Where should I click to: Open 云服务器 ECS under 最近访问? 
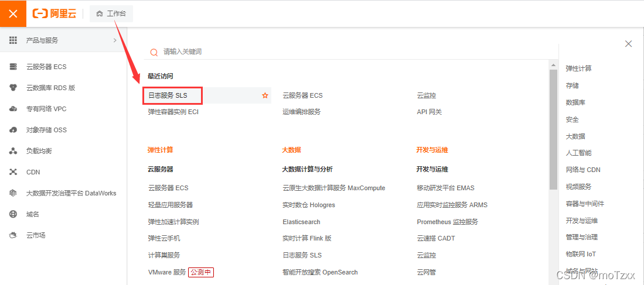[303, 95]
